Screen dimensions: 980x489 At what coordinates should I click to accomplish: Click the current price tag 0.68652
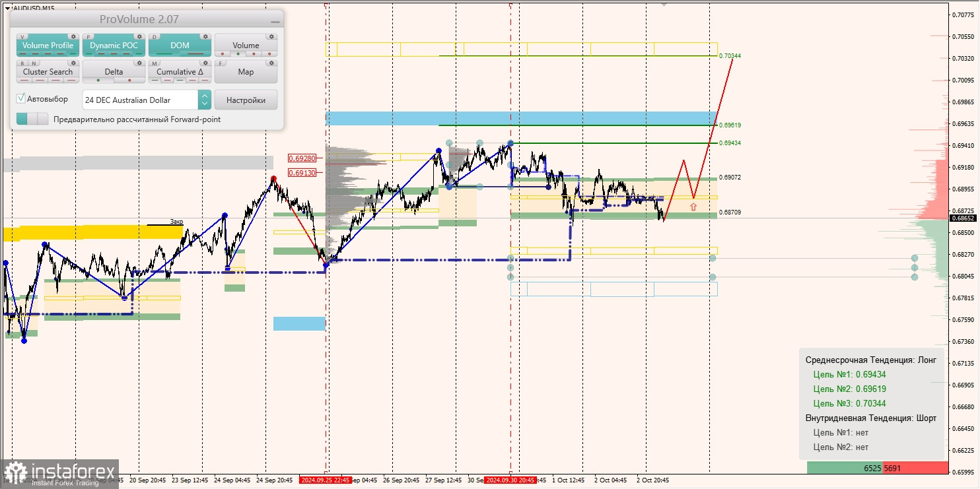(x=963, y=218)
